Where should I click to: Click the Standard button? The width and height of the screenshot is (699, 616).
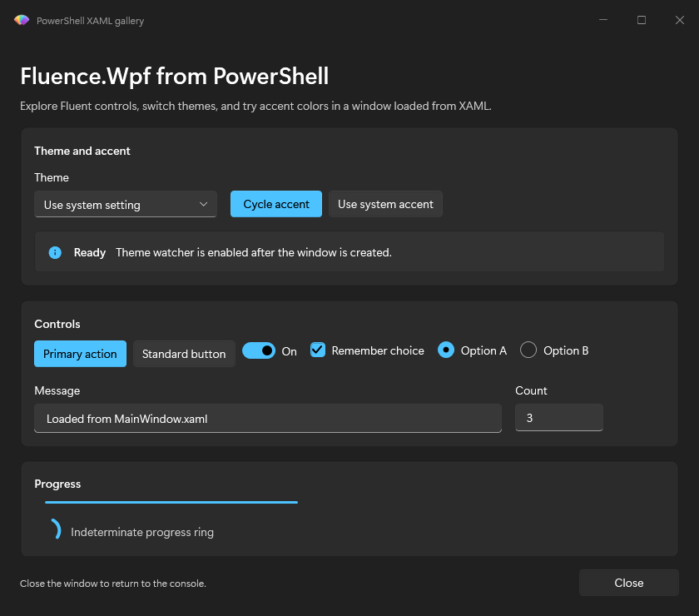[x=184, y=354]
